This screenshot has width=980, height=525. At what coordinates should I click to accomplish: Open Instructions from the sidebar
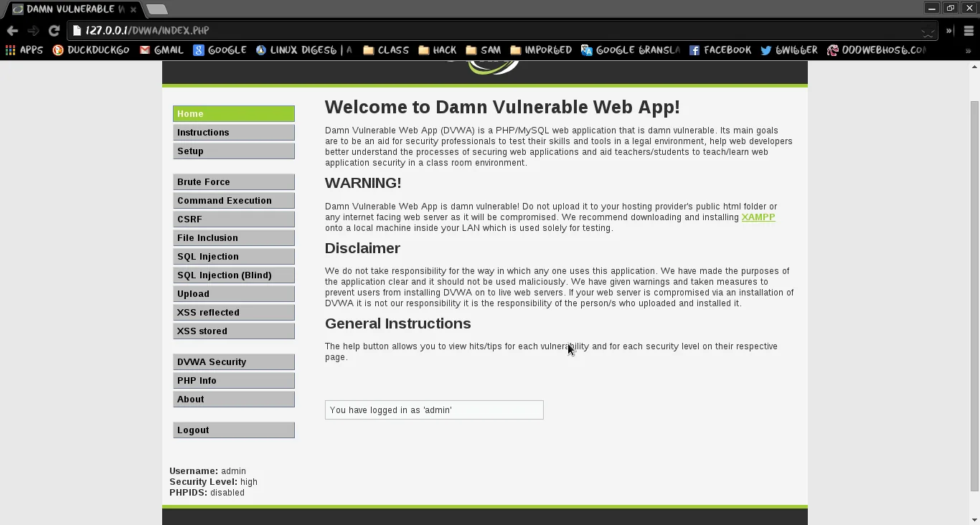[x=234, y=133]
